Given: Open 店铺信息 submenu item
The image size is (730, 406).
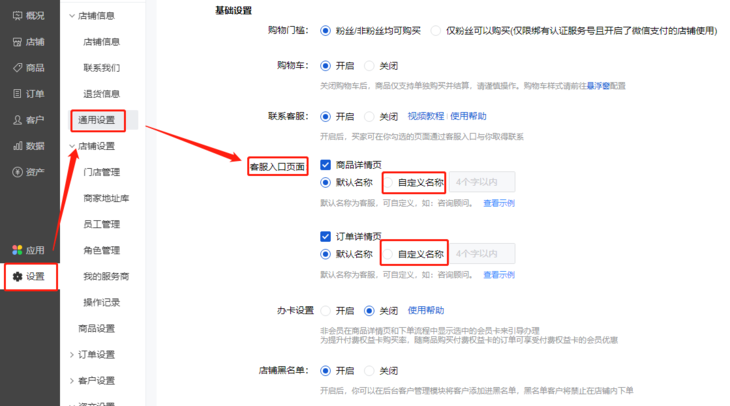Looking at the screenshot, I should (x=101, y=42).
